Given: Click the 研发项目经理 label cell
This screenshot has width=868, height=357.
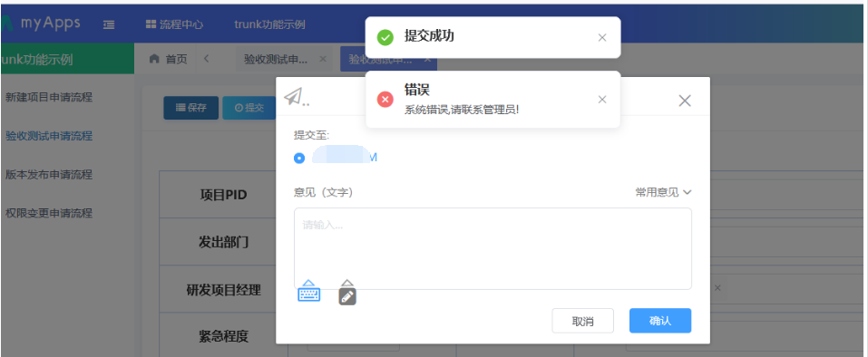Looking at the screenshot, I should coord(223,290).
